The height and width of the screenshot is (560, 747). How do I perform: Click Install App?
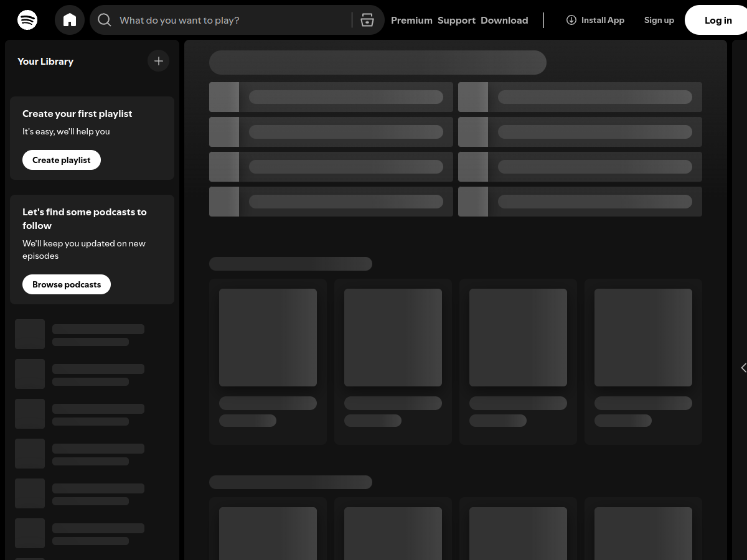(595, 20)
